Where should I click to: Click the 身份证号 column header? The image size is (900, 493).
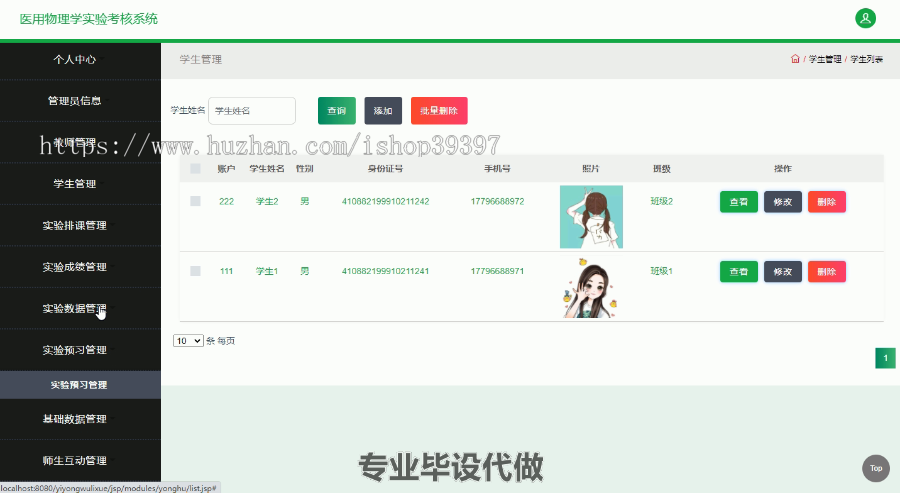pyautogui.click(x=385, y=169)
